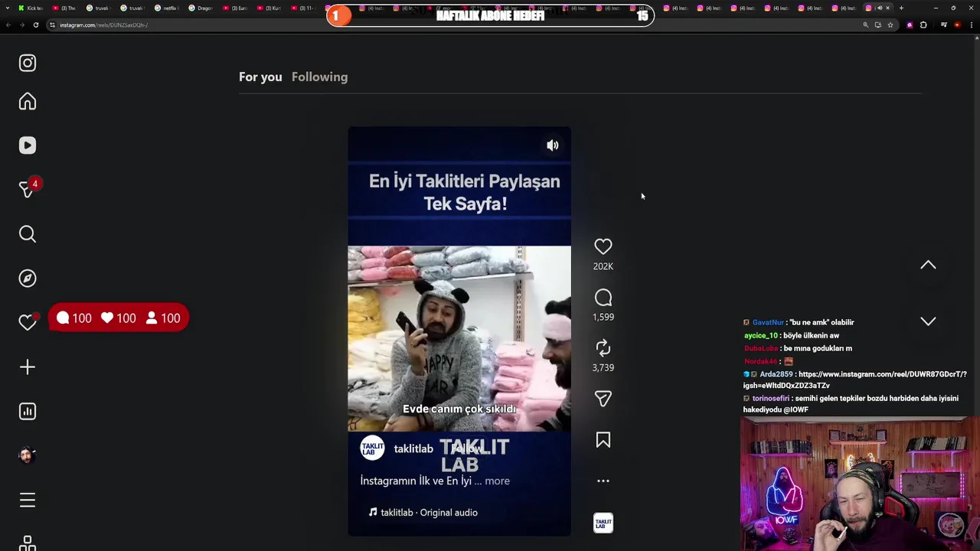Mute the active Instagram tab audio
This screenshot has width=980, height=551.
tap(880, 8)
